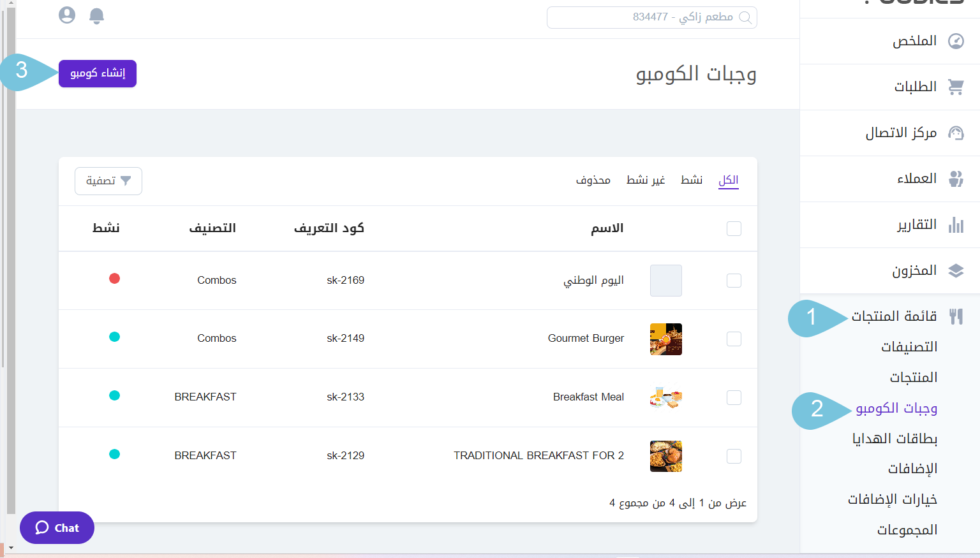Click the Chat bubble icon
Image resolution: width=980 pixels, height=558 pixels.
pos(42,527)
